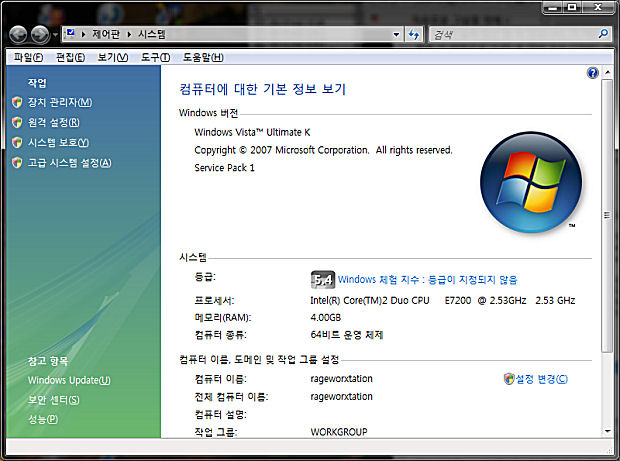Screen dimensions: 620x461
Task: Click the Refresh button next to address bar
Action: coord(414,34)
